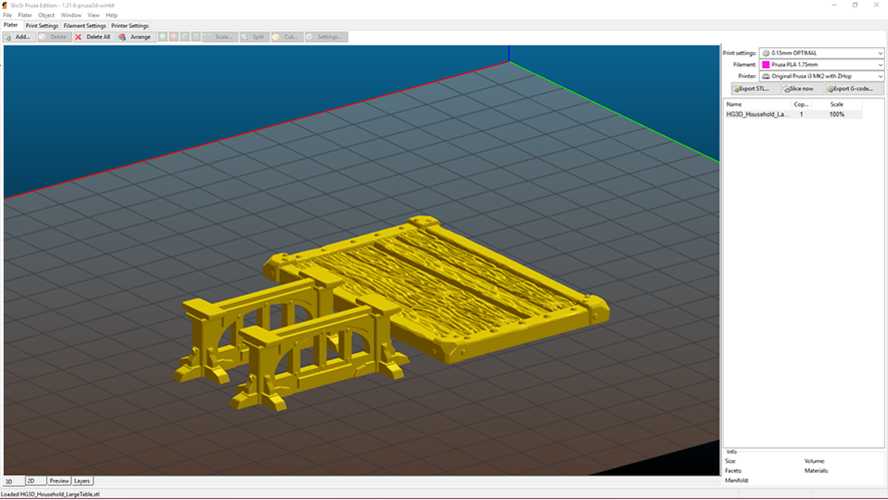888x500 pixels.
Task: Click the red minus fewer-copies icon
Action: coord(174,37)
